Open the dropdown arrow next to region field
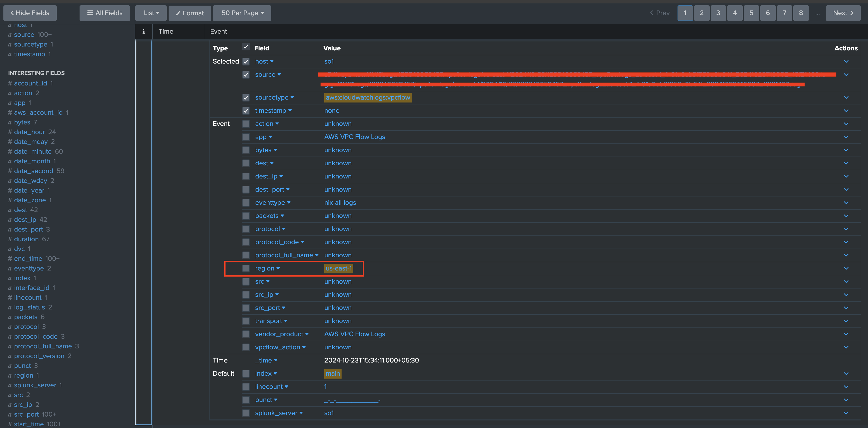 click(x=278, y=269)
